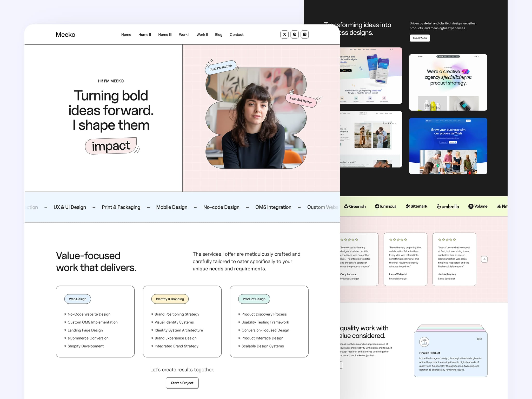
Task: Select the Product Design tag
Action: tap(254, 299)
